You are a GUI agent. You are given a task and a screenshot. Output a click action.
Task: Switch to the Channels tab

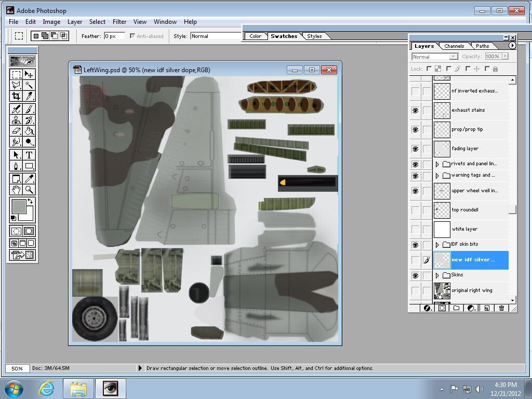(x=454, y=46)
